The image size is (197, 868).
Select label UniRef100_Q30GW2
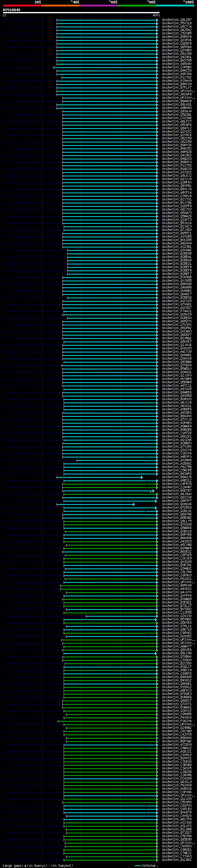coord(176,250)
